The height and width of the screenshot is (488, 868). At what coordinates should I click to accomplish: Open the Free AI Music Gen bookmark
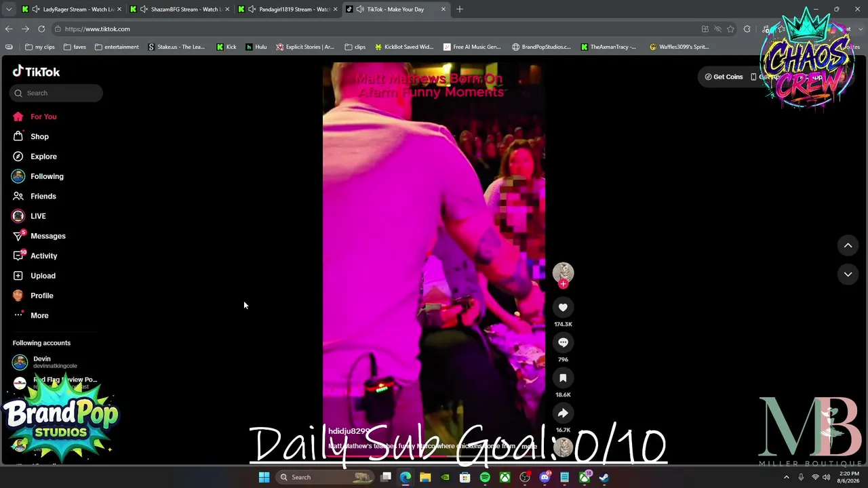click(472, 47)
